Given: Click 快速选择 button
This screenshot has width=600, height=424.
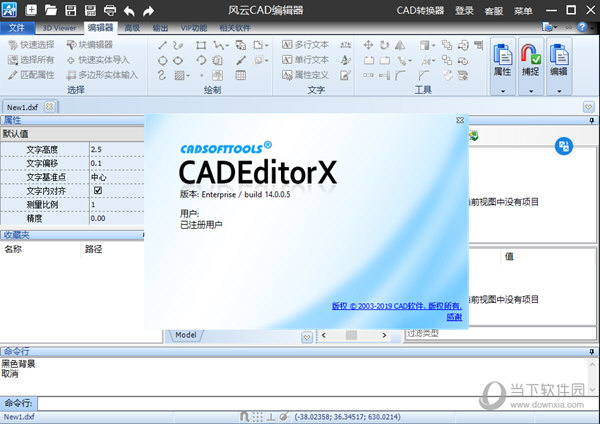Looking at the screenshot, I should click(31, 45).
